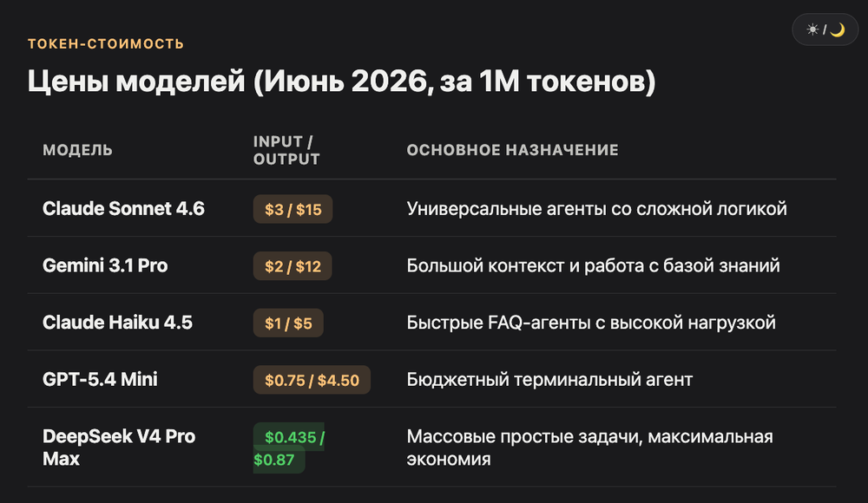Click the Бюджетный терминальный агент description
Viewport: 868px width, 503px height.
tap(549, 380)
